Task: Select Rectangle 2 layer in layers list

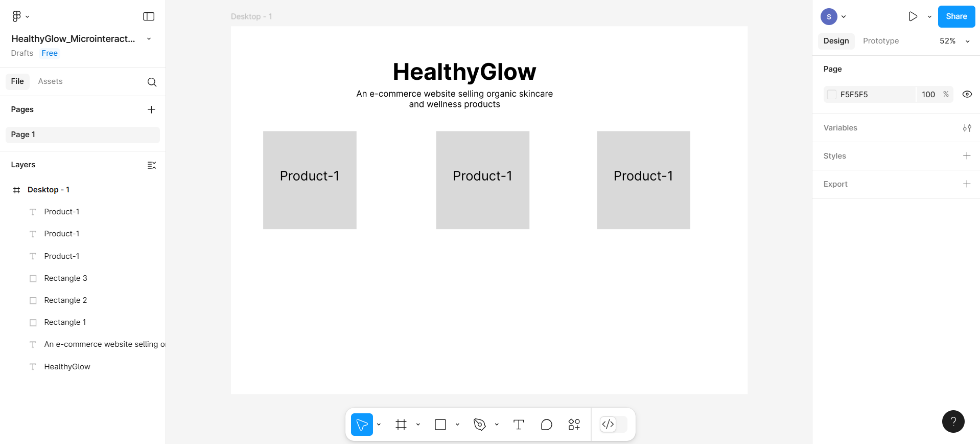Action: click(65, 300)
